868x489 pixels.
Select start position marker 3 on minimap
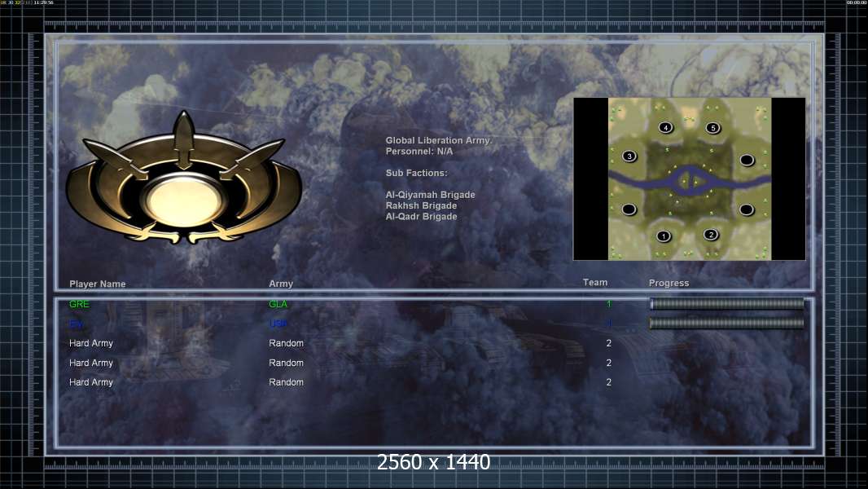click(629, 156)
